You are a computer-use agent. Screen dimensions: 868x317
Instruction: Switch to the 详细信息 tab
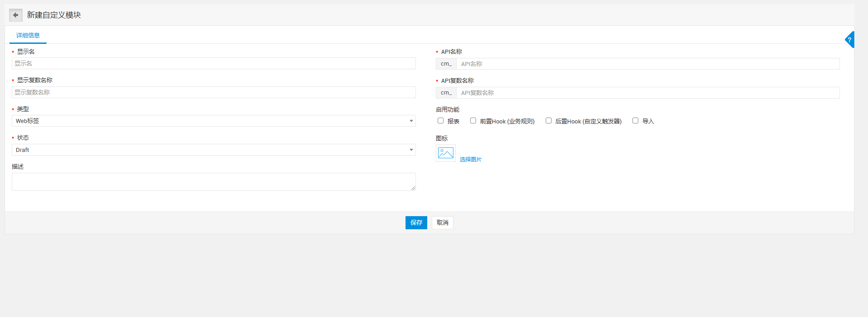[x=28, y=35]
